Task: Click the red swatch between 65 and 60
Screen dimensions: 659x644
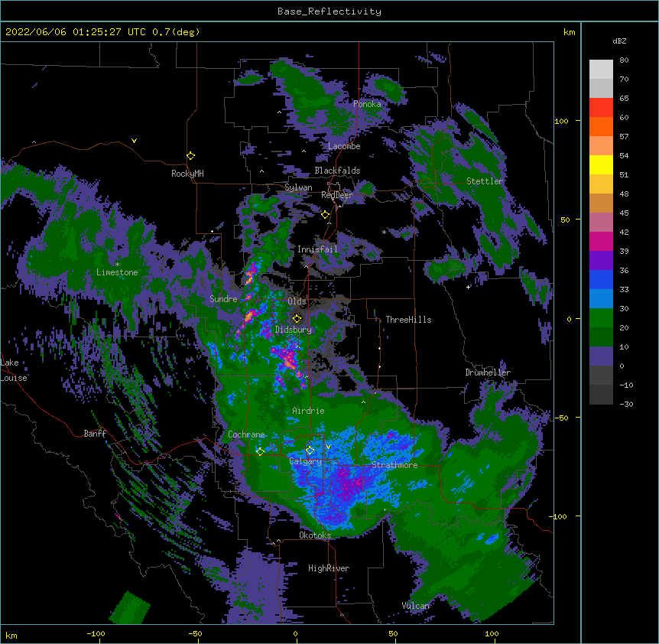Action: tap(601, 108)
